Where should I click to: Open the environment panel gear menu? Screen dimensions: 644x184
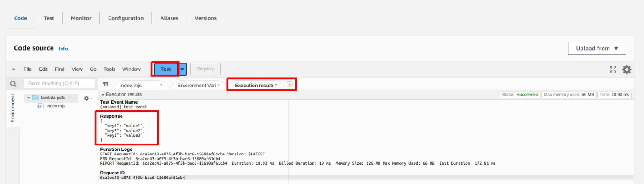point(87,98)
